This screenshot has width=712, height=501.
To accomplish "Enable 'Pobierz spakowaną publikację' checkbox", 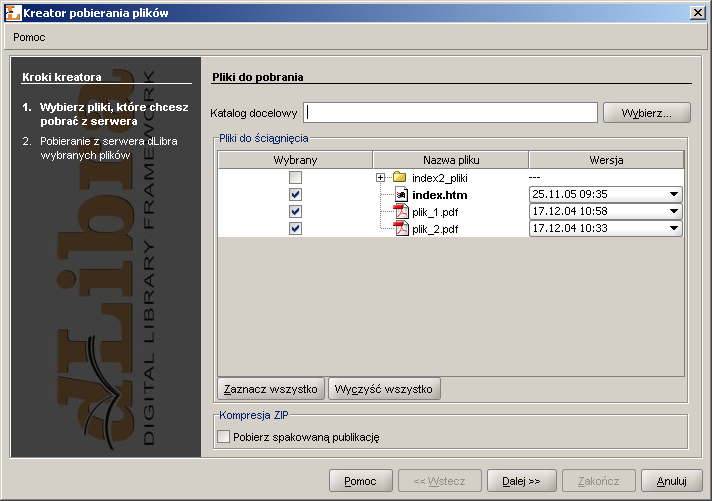I will (x=224, y=436).
